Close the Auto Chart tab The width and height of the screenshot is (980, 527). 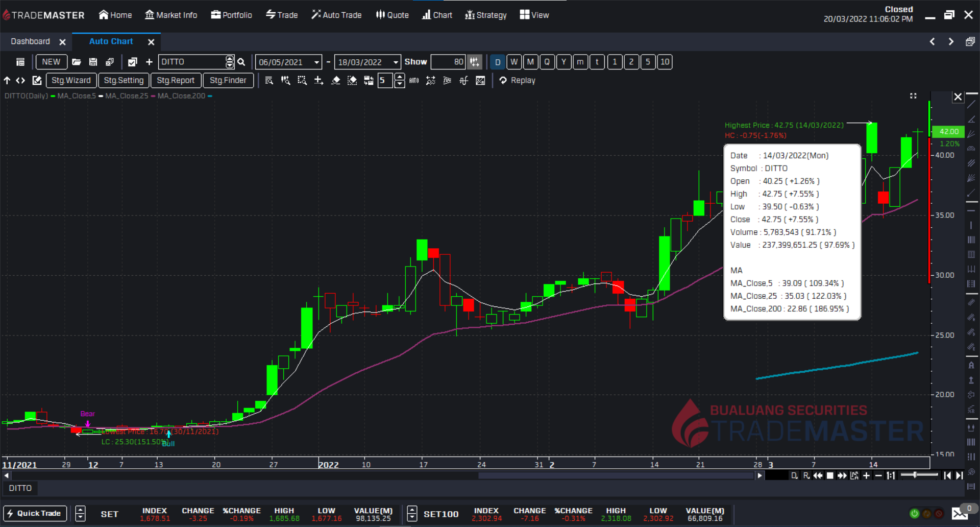pos(151,42)
